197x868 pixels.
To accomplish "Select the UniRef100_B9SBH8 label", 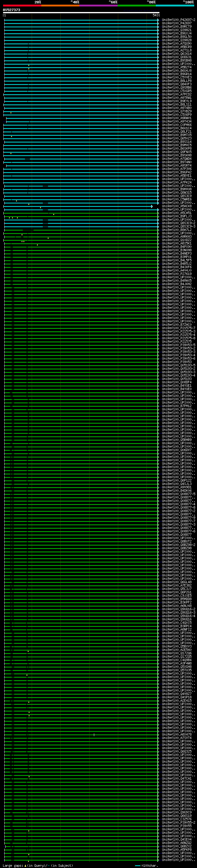I will point(177,60).
